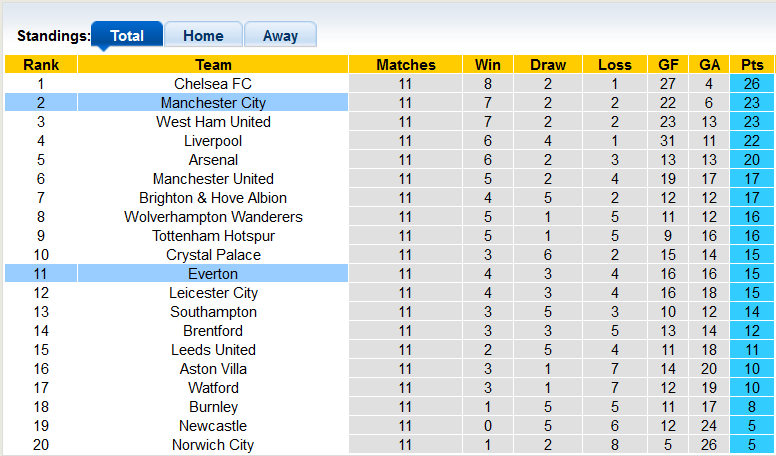The height and width of the screenshot is (456, 776).
Task: Click the Chelsea FC team link
Action: (213, 84)
